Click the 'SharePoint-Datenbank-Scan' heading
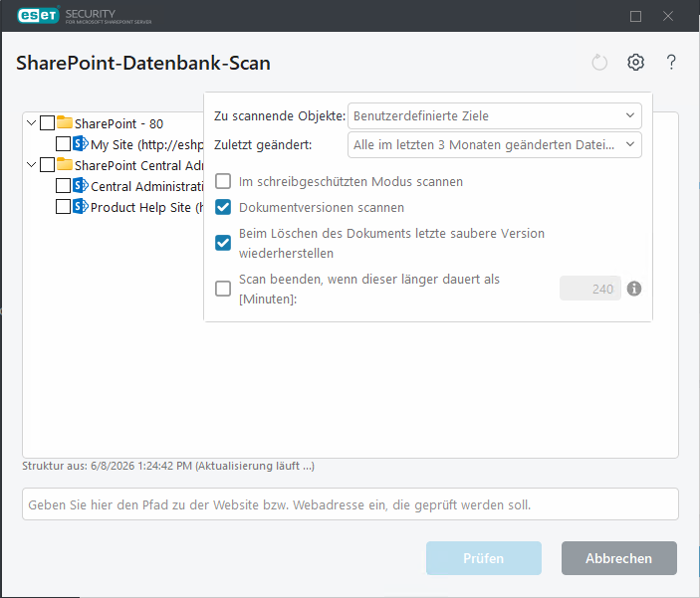Viewport: 700px width, 598px height. pyautogui.click(x=143, y=63)
